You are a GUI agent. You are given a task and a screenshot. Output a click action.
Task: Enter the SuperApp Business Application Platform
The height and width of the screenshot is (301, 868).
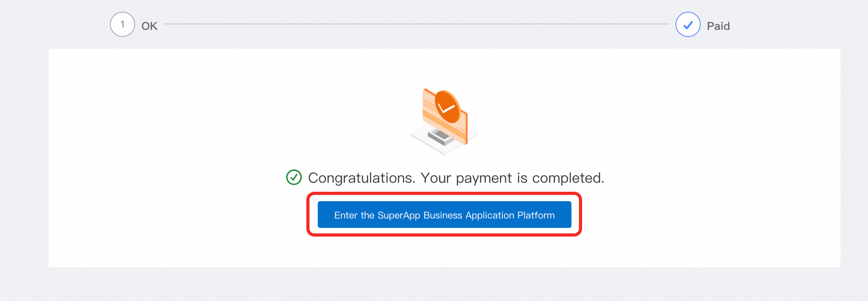pyautogui.click(x=444, y=215)
